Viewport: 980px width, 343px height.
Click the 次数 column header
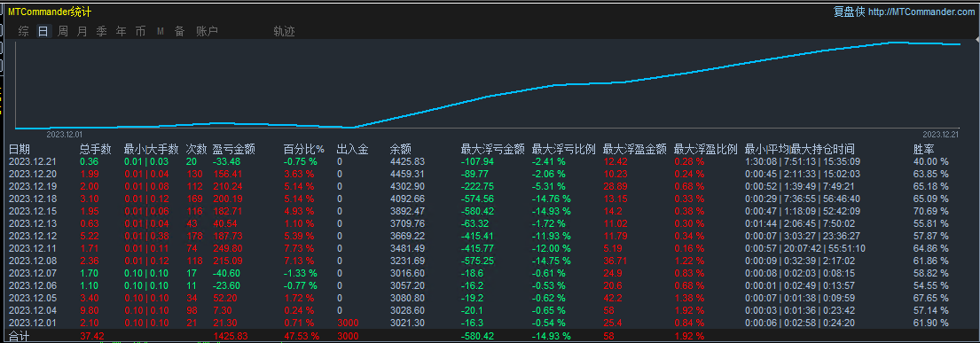pos(196,149)
